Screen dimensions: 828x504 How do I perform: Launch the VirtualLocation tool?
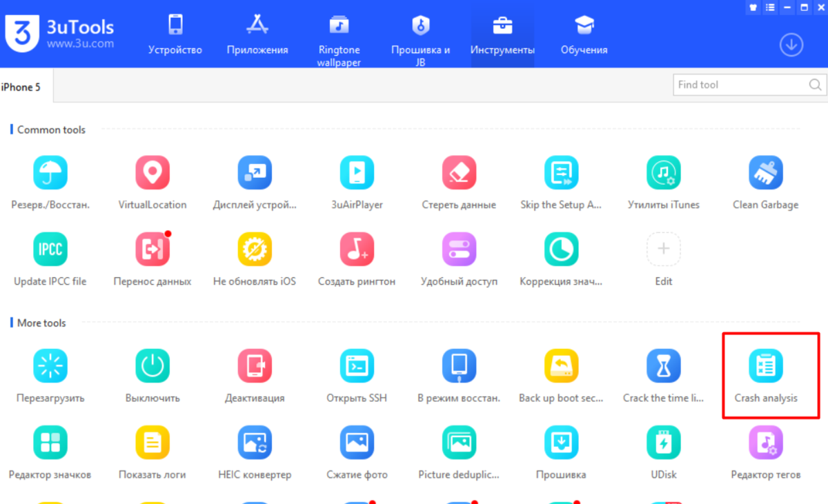[x=152, y=173]
